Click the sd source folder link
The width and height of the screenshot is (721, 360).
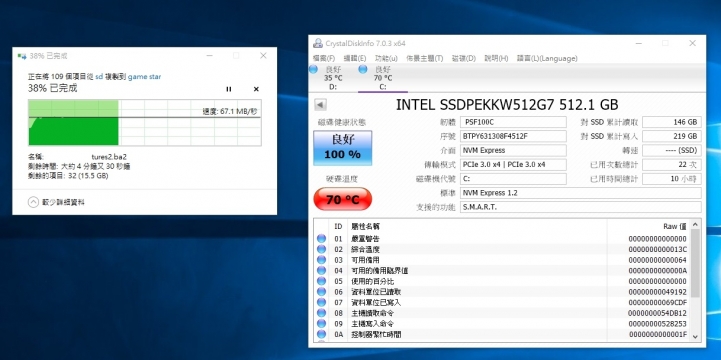tap(99, 77)
